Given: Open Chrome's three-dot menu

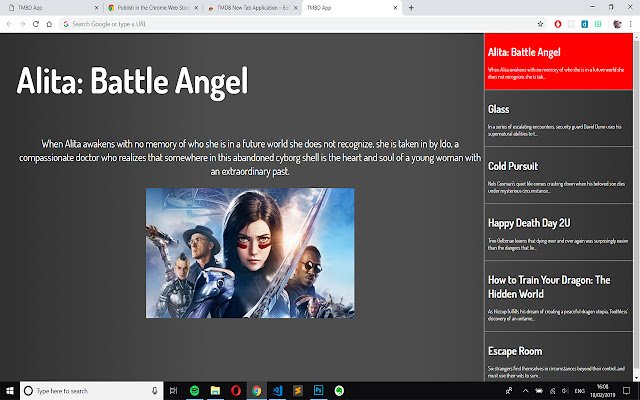Looking at the screenshot, I should pos(631,24).
